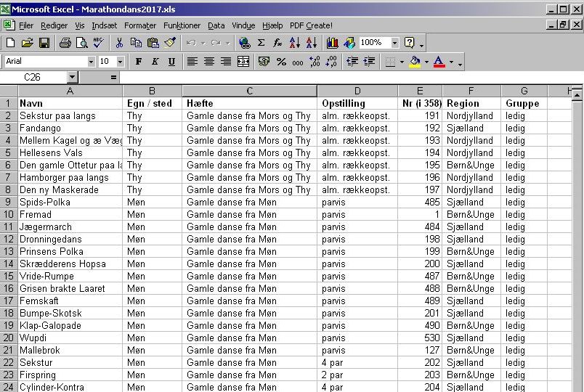584x392 pixels.
Task: Toggle bold formatting (F button)
Action: (139, 62)
